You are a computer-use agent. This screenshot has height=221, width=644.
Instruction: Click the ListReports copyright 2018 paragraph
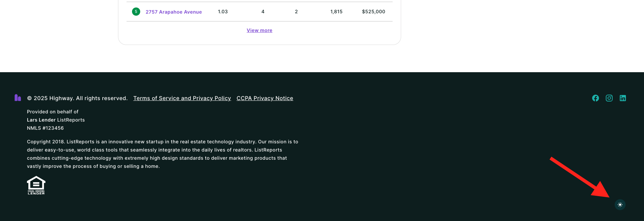click(x=162, y=154)
